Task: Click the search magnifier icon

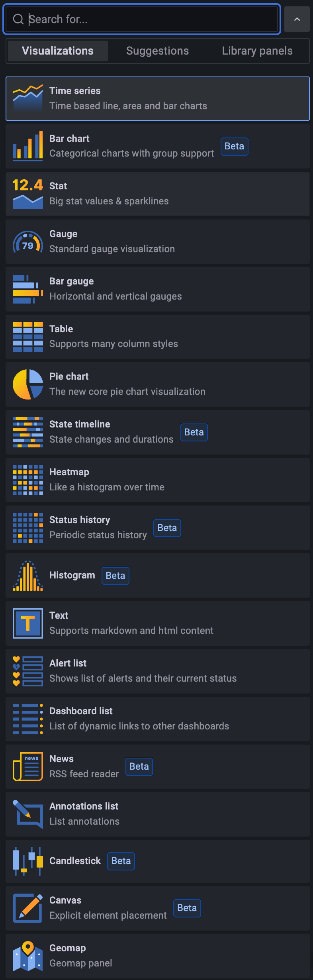Action: click(x=18, y=19)
